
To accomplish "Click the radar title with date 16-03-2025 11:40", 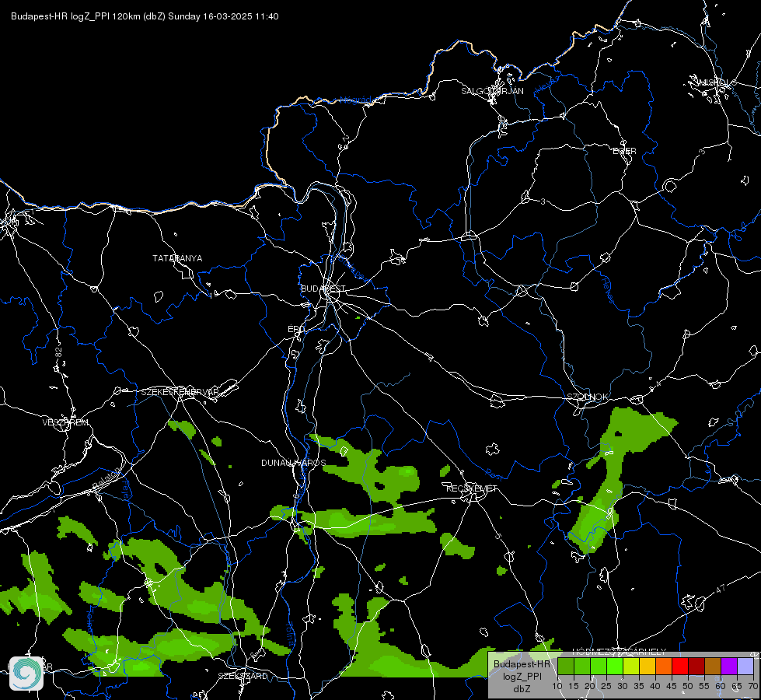I will (145, 16).
